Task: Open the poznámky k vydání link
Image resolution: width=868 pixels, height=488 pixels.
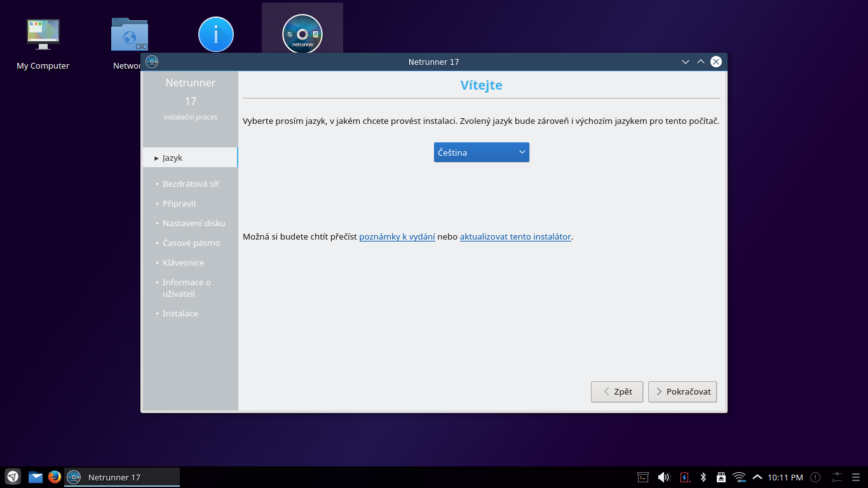Action: 397,236
